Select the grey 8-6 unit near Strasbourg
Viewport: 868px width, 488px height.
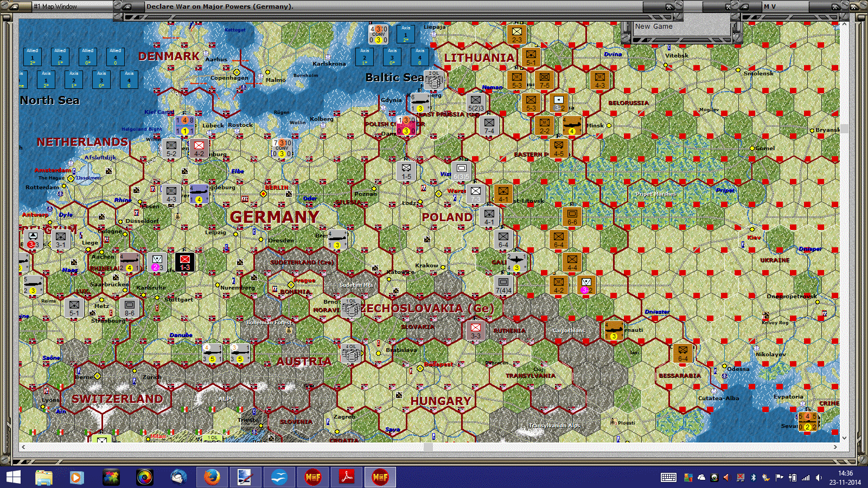click(x=130, y=307)
